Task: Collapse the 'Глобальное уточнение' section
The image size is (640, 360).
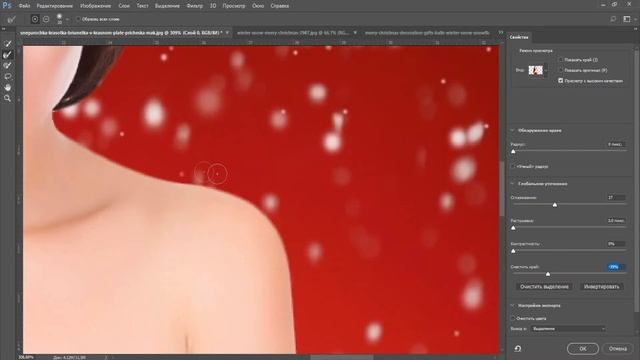Action: 513,184
